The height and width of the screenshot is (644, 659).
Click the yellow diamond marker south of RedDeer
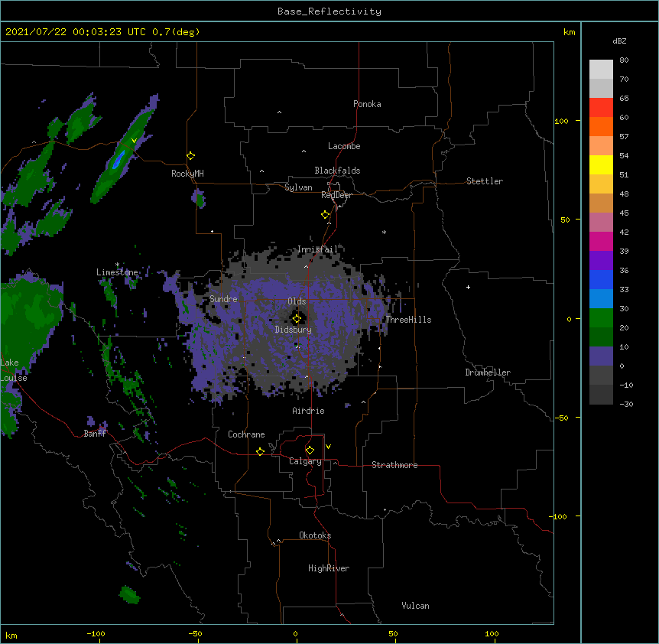326,215
